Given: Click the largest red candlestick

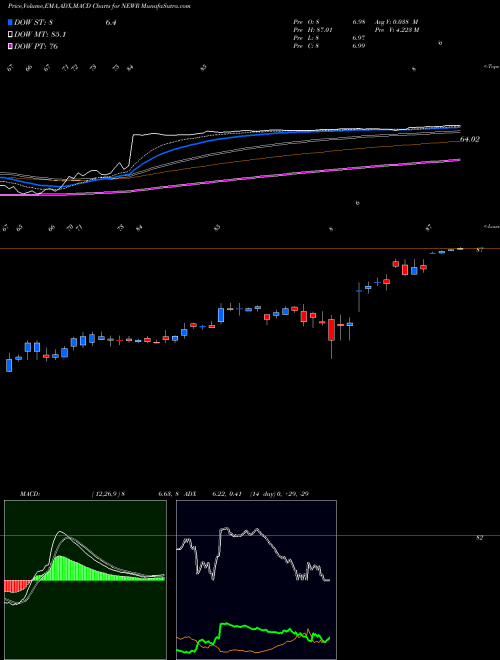Looking at the screenshot, I should click(332, 330).
